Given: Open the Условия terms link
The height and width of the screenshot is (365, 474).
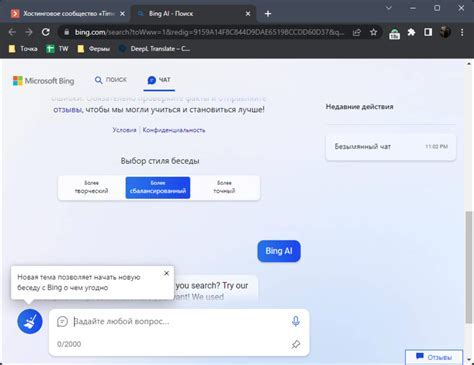Looking at the screenshot, I should pos(124,130).
